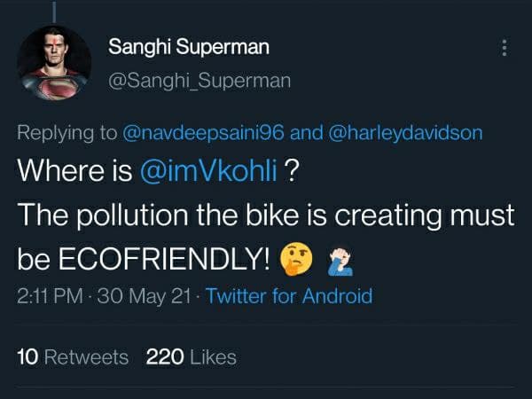532x399 pixels.
Task: Open the three-dot more options menu
Action: (x=505, y=48)
